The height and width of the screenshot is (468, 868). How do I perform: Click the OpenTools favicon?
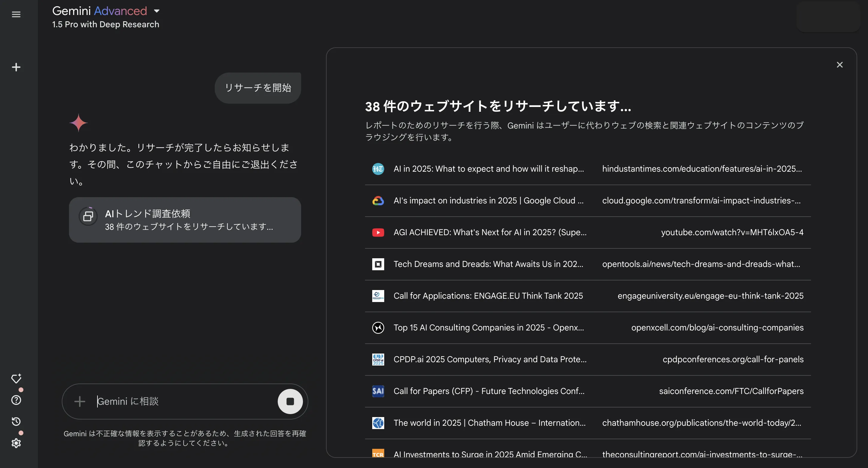pos(378,264)
